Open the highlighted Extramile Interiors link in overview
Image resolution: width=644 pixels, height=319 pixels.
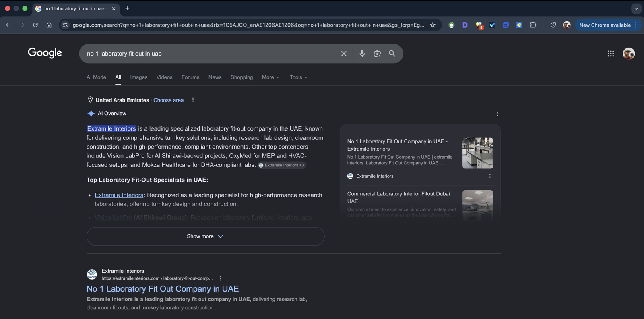click(x=111, y=129)
